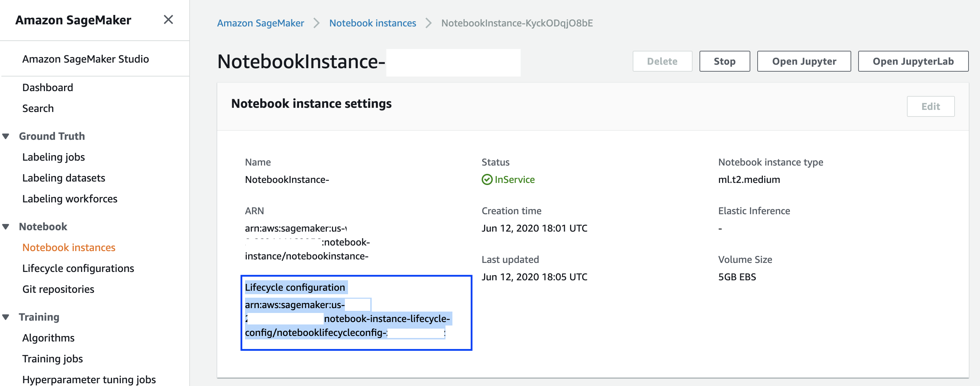Open Labeling workforces

tap(70, 199)
